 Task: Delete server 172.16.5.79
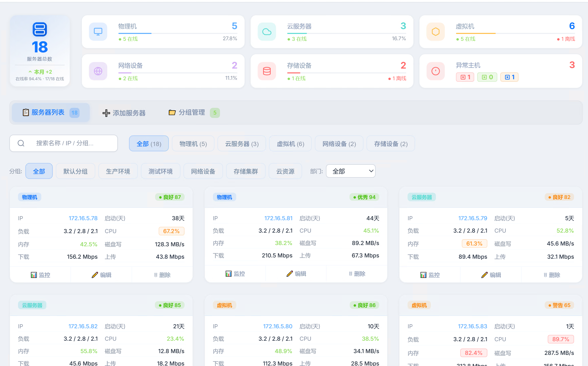tap(552, 275)
